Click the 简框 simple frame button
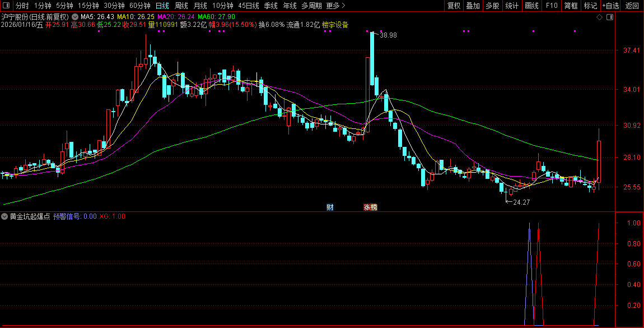 point(571,6)
